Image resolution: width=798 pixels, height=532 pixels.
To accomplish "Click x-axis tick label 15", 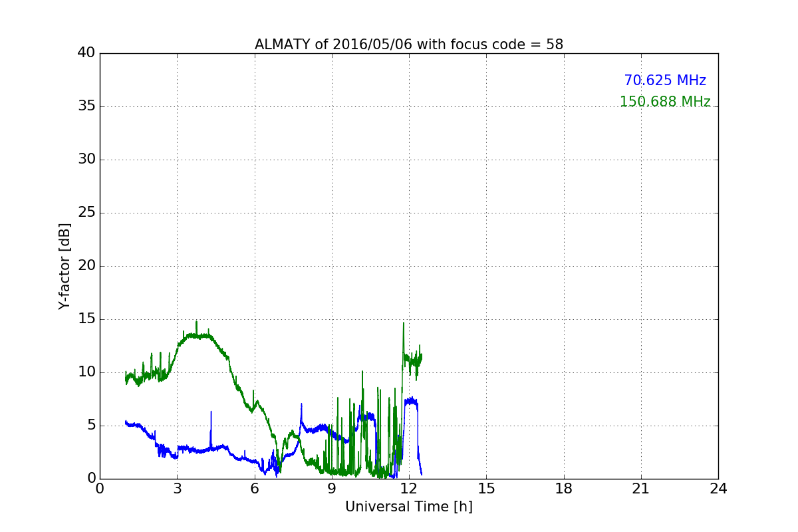I will click(x=486, y=489).
